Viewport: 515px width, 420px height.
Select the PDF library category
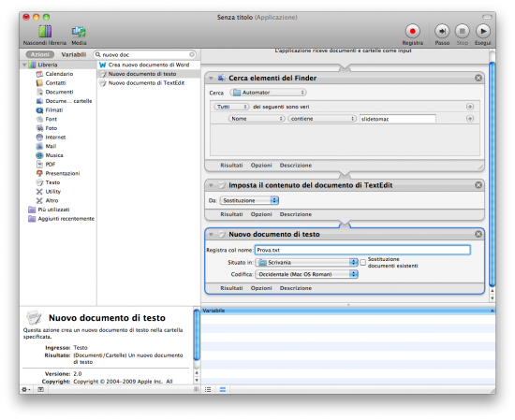(50, 164)
